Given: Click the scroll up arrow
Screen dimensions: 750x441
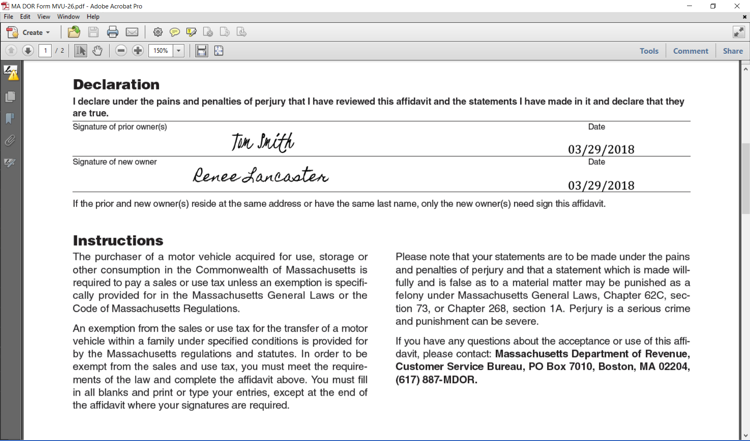Looking at the screenshot, I should click(745, 69).
